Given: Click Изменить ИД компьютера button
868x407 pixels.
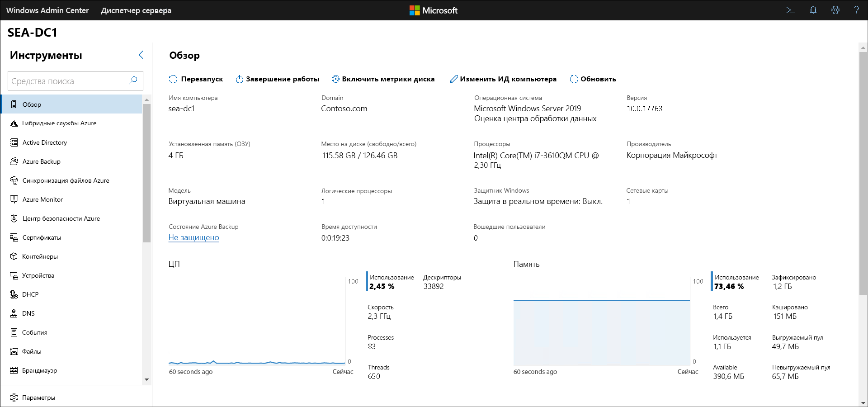Looking at the screenshot, I should [x=503, y=79].
